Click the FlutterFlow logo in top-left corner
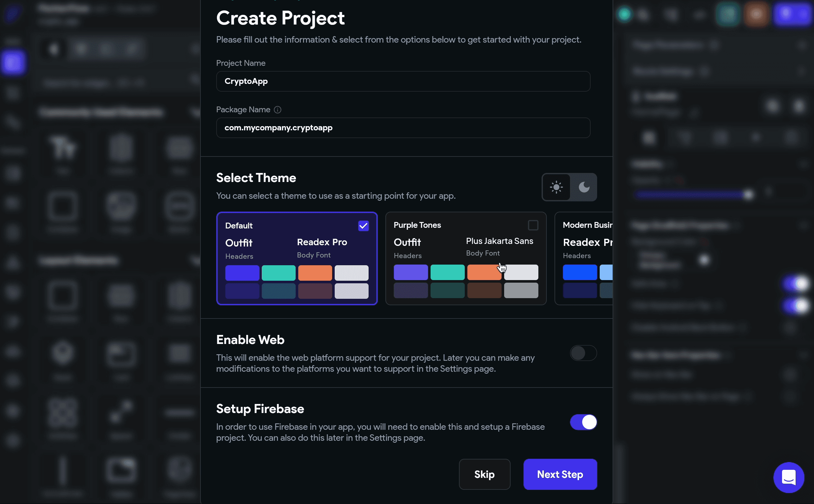 (x=13, y=13)
